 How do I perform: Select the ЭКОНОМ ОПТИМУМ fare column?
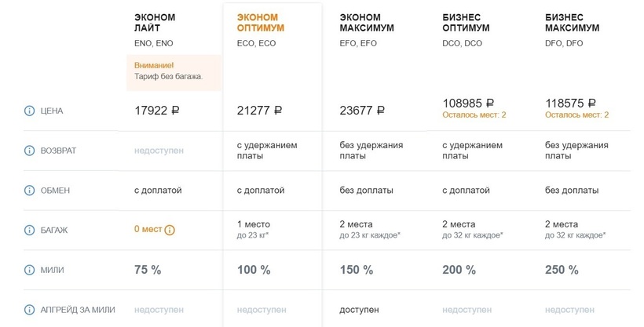(260, 23)
